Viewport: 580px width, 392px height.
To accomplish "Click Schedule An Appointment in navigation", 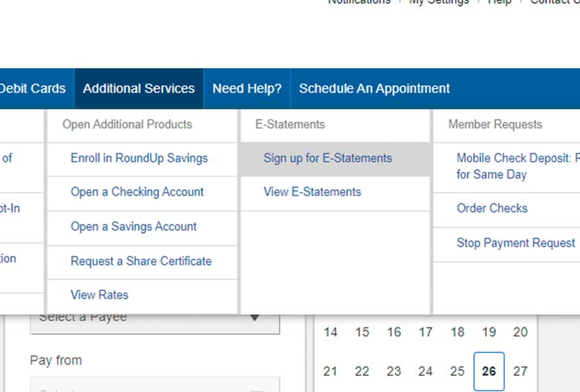I will point(374,89).
